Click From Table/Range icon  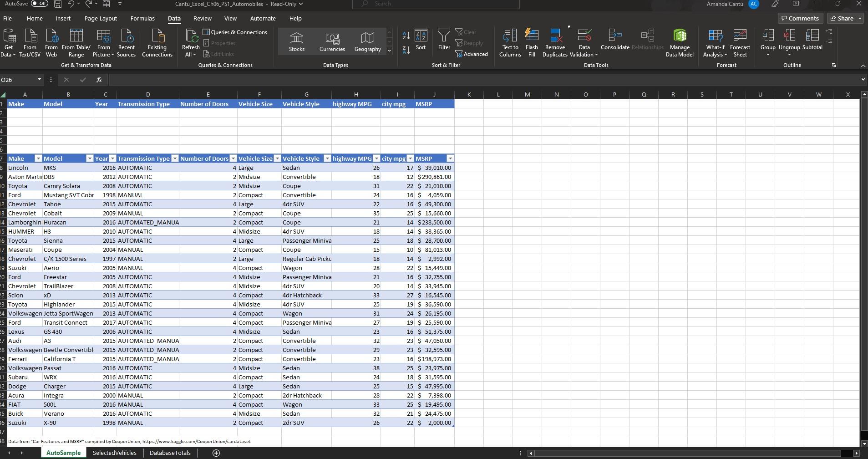pos(76,43)
